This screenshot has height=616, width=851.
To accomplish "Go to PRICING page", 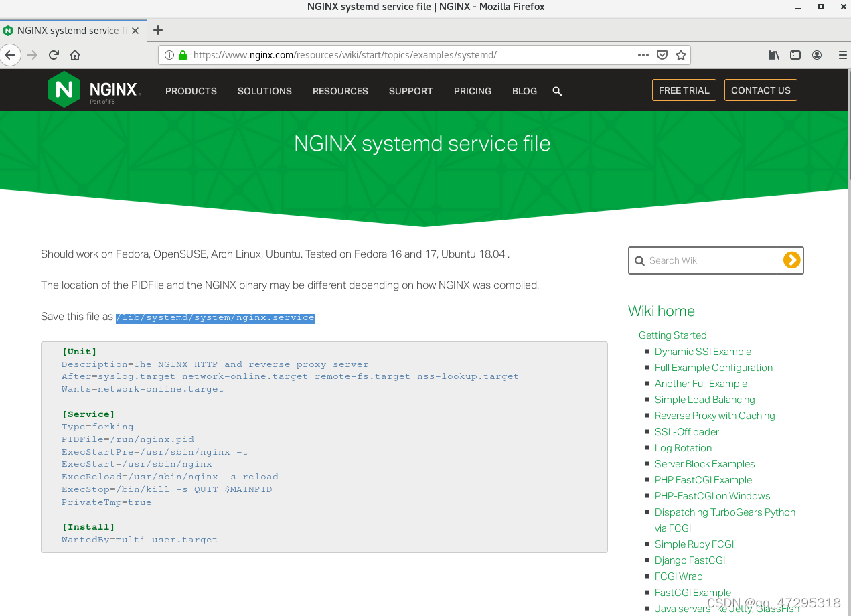I will pyautogui.click(x=473, y=91).
